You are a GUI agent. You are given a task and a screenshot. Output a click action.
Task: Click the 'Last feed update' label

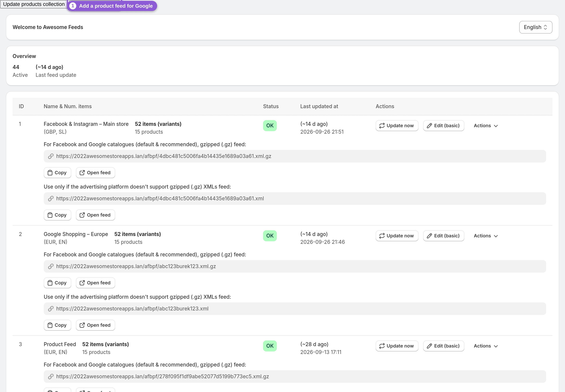(56, 75)
